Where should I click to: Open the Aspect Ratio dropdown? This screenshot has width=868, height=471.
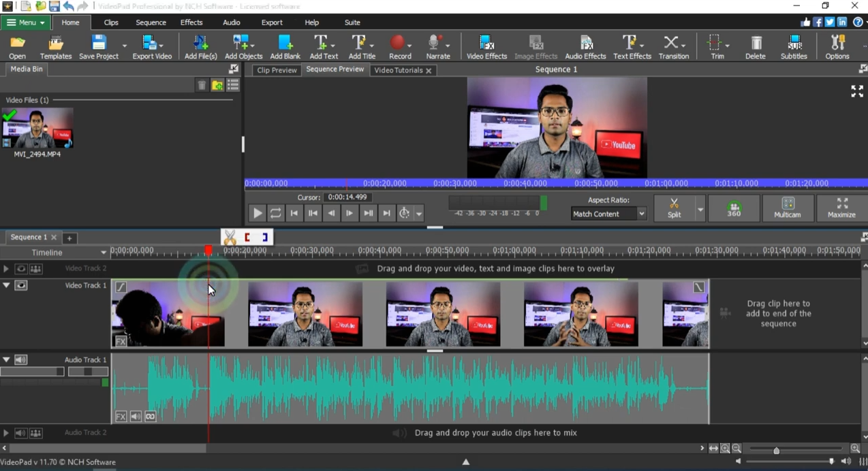(x=640, y=214)
